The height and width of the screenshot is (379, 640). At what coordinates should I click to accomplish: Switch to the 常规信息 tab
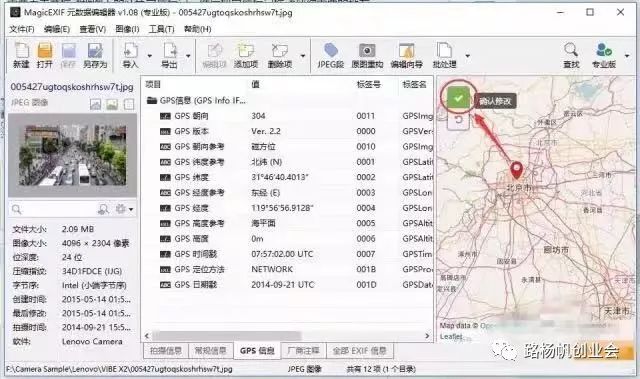point(210,350)
